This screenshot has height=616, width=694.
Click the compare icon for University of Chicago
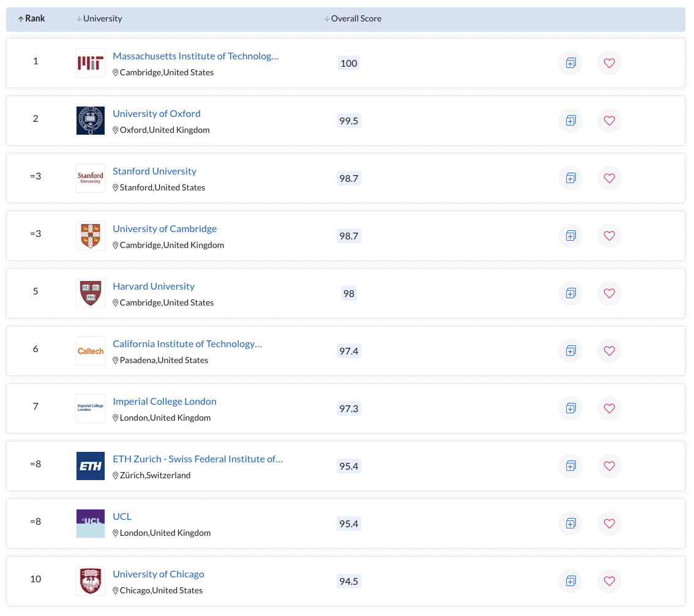570,581
